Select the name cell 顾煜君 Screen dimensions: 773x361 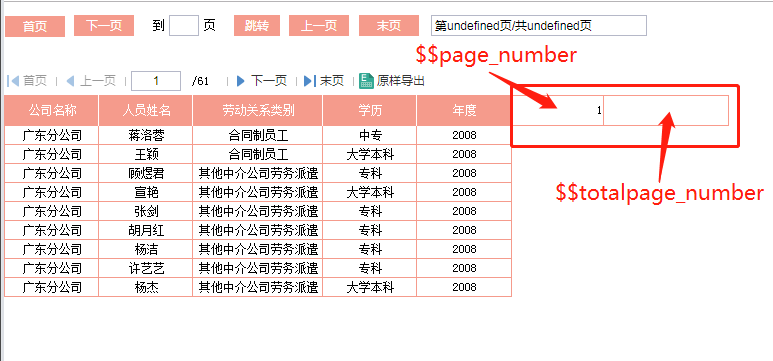[x=146, y=173]
